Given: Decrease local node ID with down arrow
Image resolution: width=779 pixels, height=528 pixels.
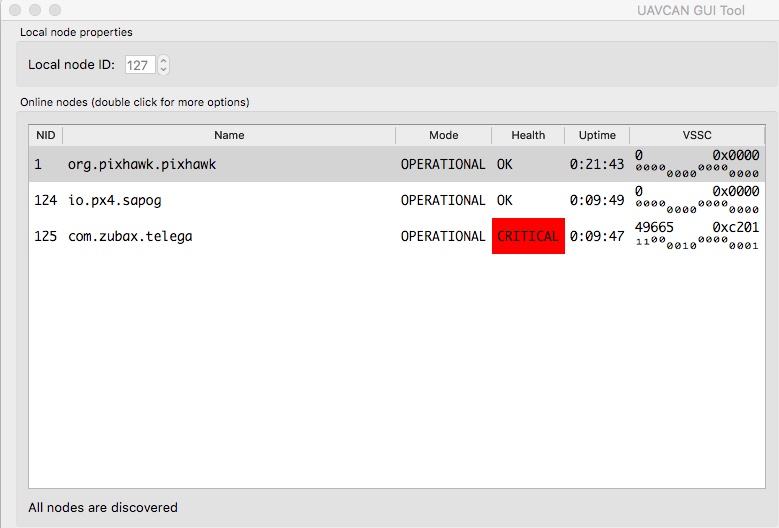Looking at the screenshot, I should 163,70.
